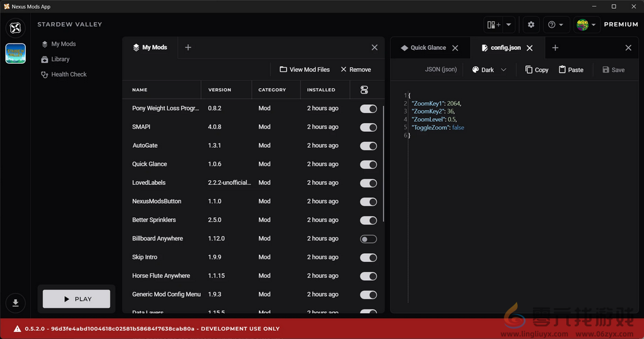
Task: Open the Dark theme dropdown
Action: coord(489,69)
